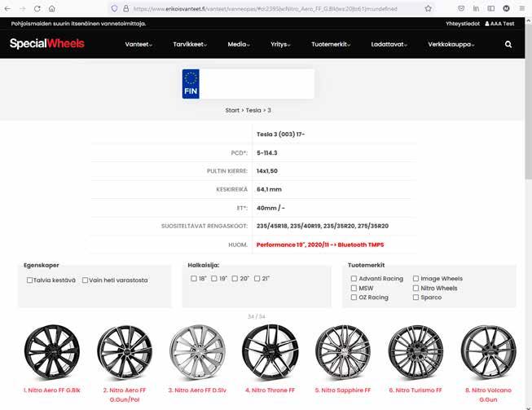Select the Nitro Throne FF wheel image
532x410 pixels.
tap(270, 352)
